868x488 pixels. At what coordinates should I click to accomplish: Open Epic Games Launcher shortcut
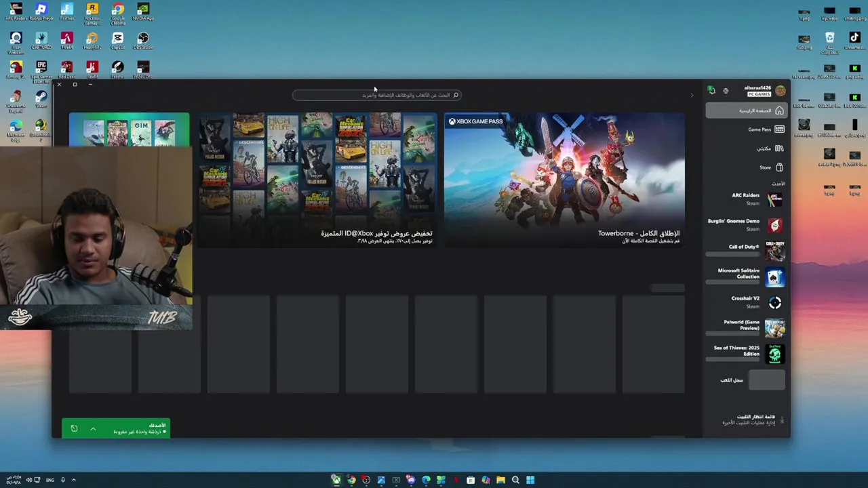(41, 71)
